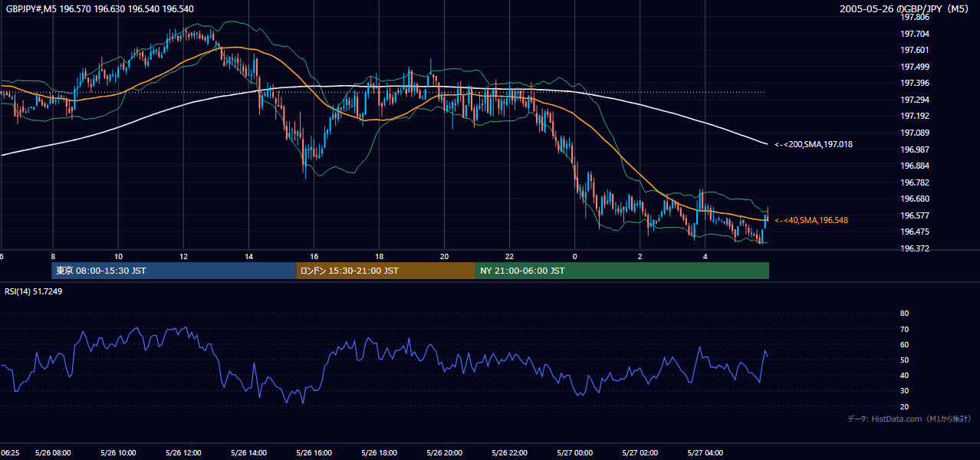The image size is (980, 460).
Task: Click the ロンドン 15:30-21:00 JST session bar
Action: tap(386, 271)
